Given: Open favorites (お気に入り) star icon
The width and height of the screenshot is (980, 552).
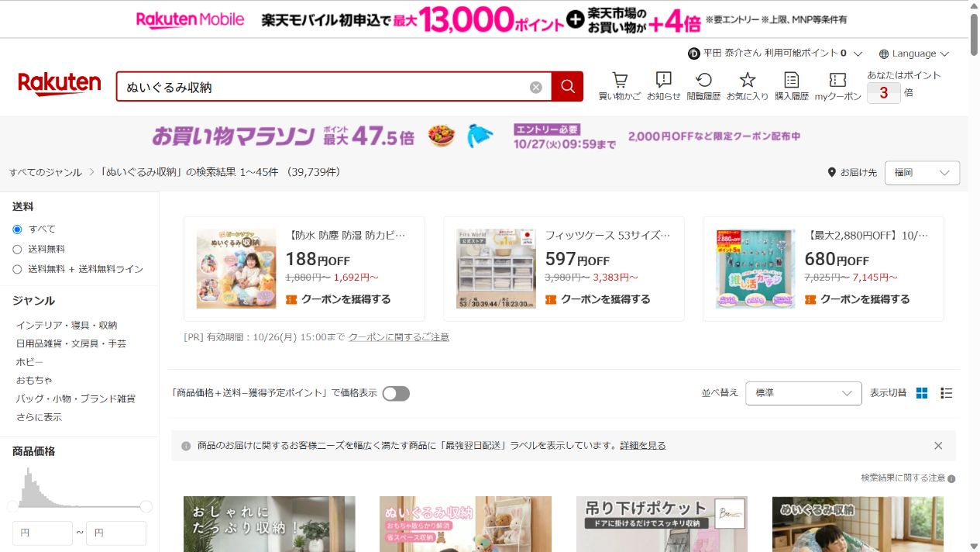Looking at the screenshot, I should tap(747, 80).
